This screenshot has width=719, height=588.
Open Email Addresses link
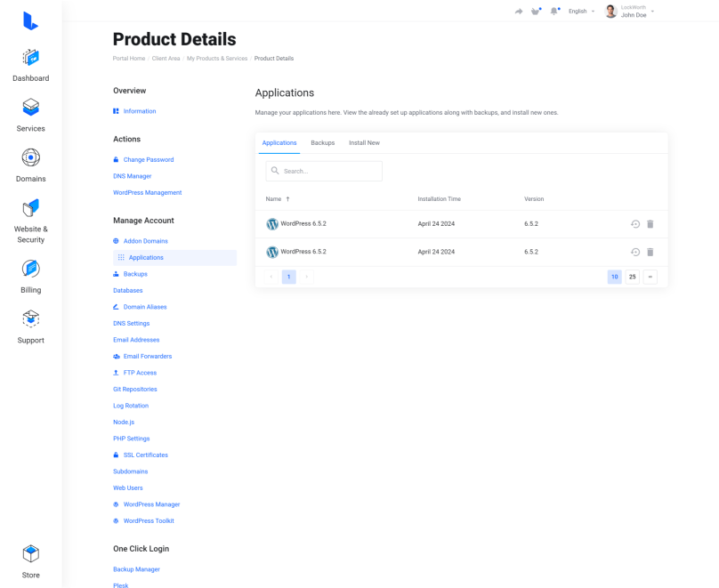point(136,340)
